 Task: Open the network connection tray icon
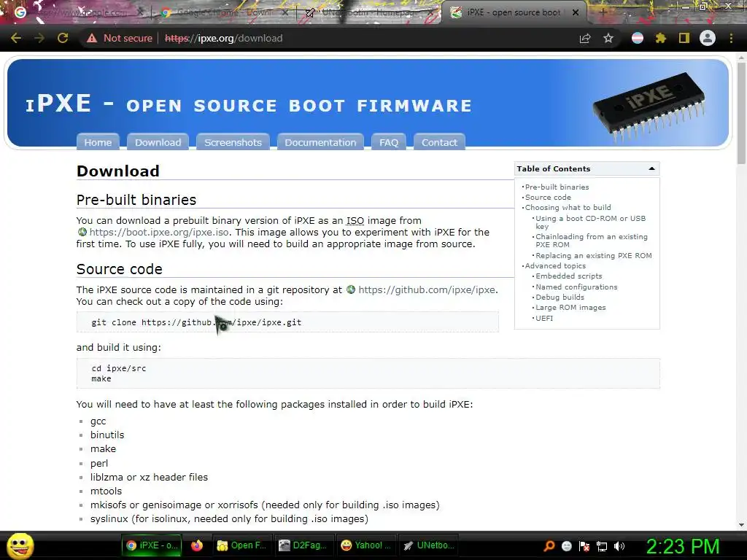[602, 546]
